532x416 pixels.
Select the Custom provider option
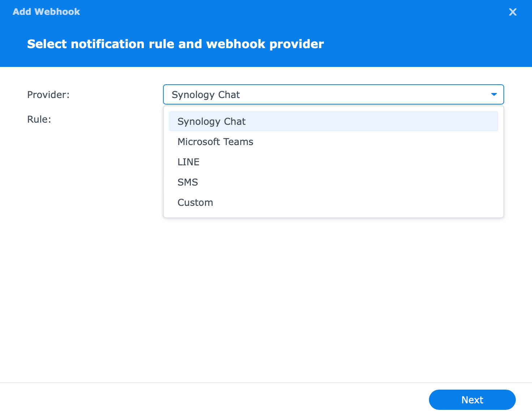click(333, 202)
